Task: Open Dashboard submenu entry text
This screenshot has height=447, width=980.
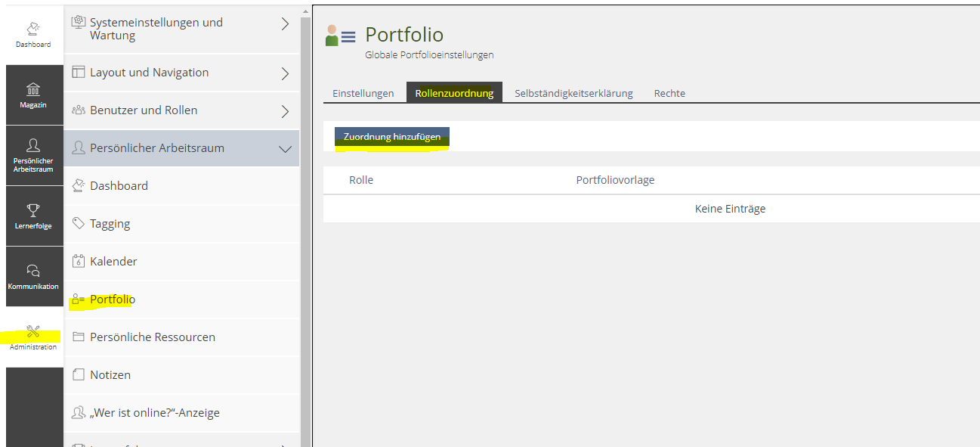Action: [119, 185]
